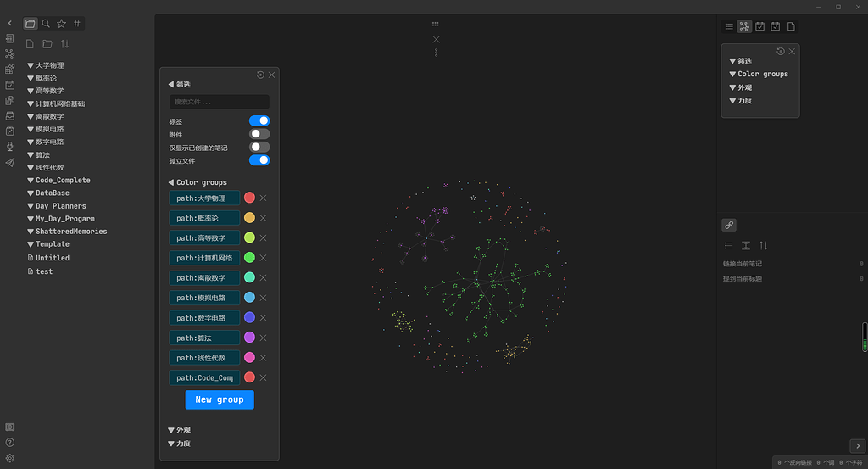868x469 pixels.
Task: Disable the 孤立文件 orphans switch
Action: tap(259, 160)
